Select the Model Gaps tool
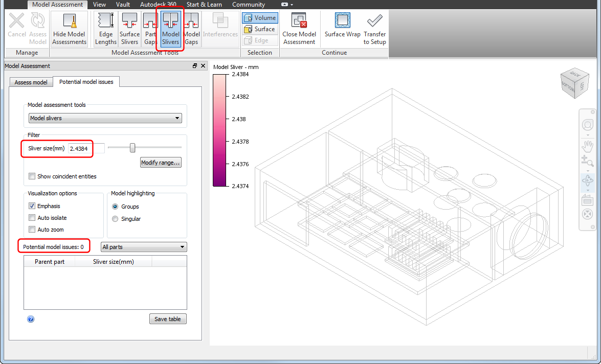 pyautogui.click(x=191, y=28)
